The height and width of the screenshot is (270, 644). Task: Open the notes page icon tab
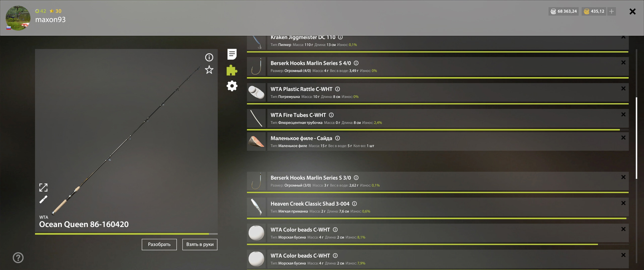(x=232, y=54)
